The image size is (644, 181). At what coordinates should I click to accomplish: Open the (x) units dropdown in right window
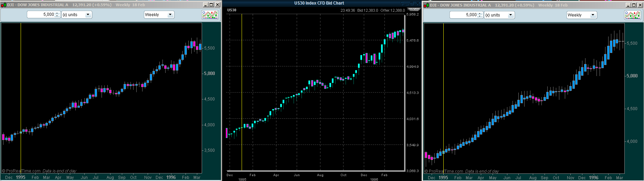tap(511, 15)
